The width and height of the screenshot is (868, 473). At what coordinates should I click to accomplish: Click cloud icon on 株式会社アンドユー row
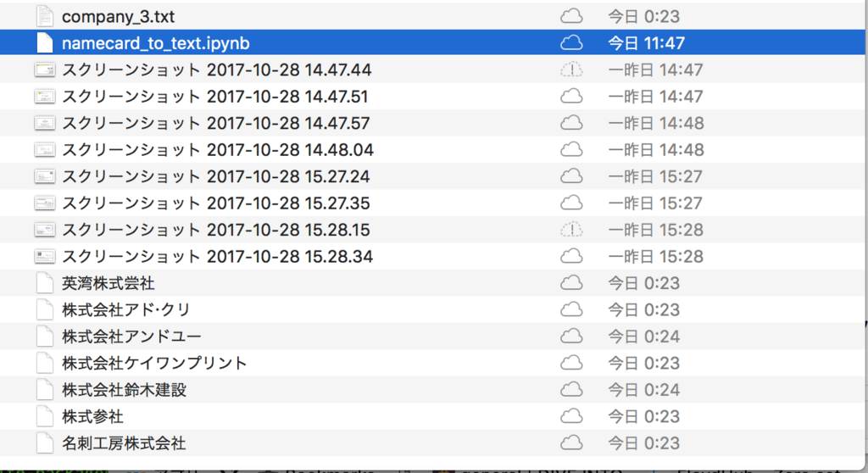click(571, 337)
